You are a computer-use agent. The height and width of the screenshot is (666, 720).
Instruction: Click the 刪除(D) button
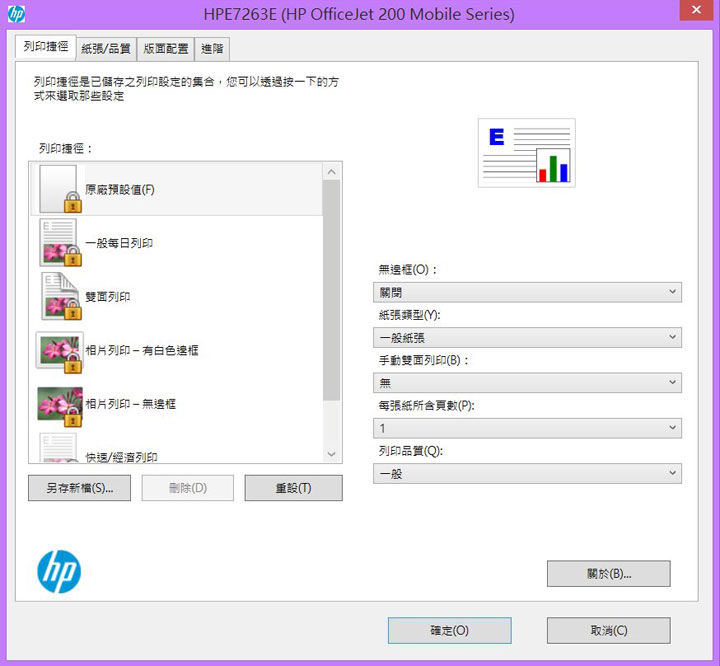[188, 488]
